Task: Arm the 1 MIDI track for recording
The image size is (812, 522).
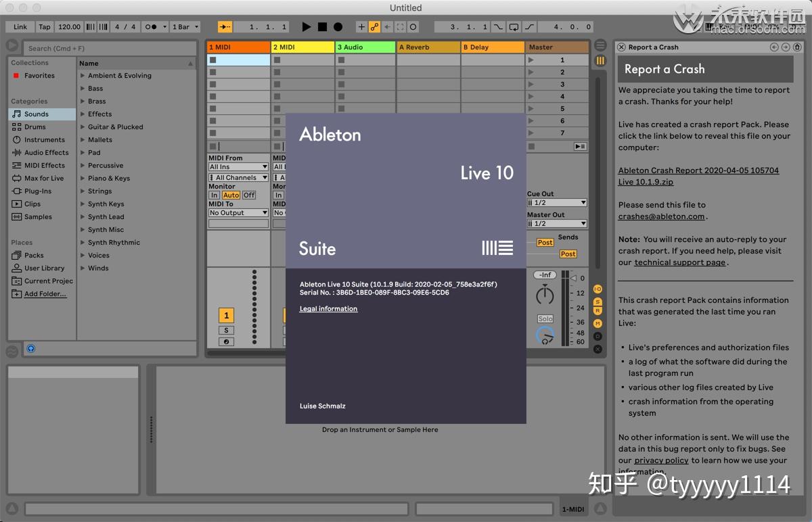Action: (227, 341)
